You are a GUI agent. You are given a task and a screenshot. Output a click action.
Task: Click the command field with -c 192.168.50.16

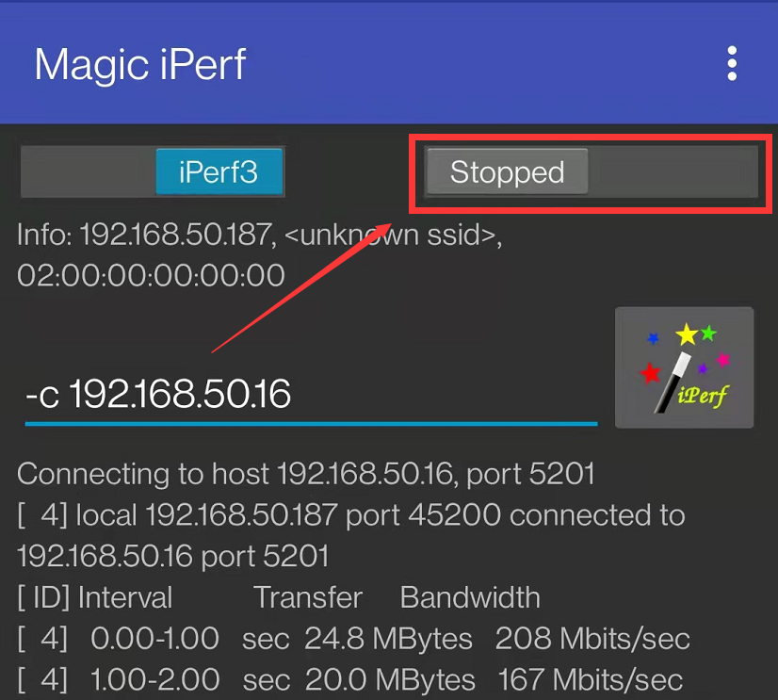pos(311,395)
